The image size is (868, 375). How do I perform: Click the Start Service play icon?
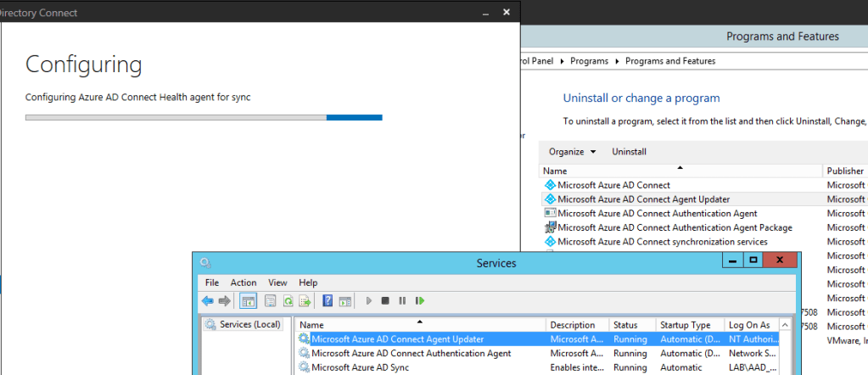pos(368,300)
